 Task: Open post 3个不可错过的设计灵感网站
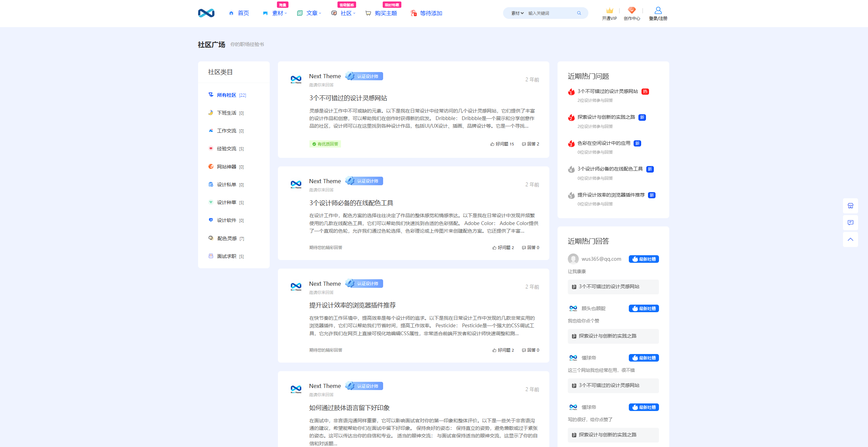tap(348, 98)
